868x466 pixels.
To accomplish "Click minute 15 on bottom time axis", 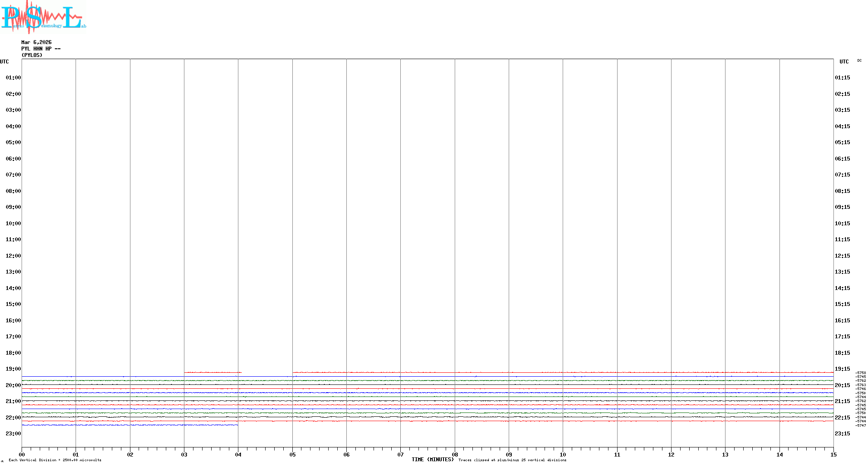I will 833,454.
